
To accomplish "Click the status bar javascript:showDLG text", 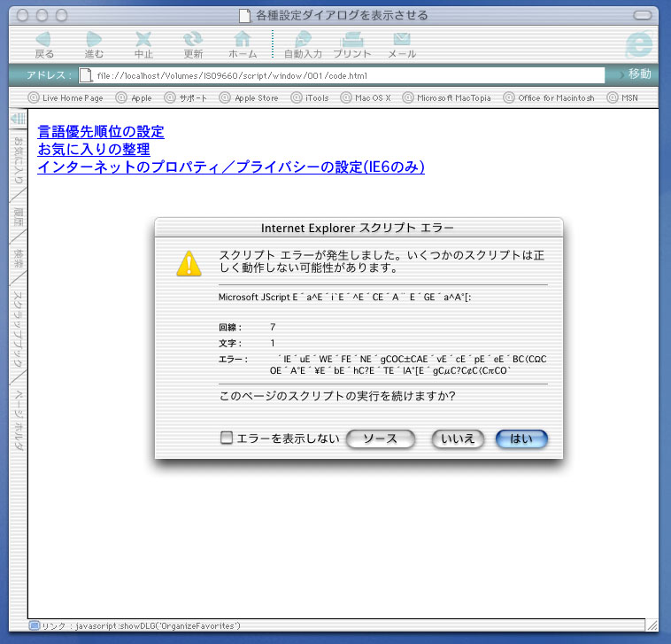I will (x=158, y=626).
